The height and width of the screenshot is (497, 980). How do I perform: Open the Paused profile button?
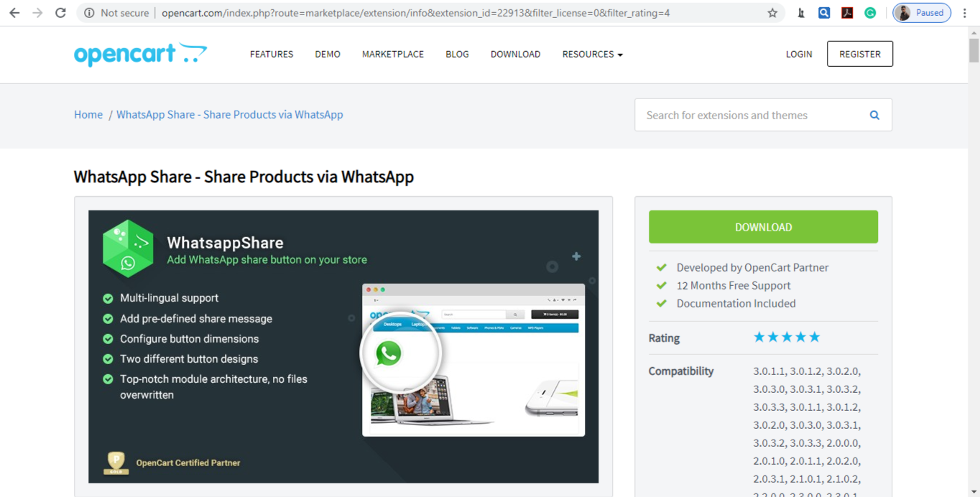click(922, 13)
